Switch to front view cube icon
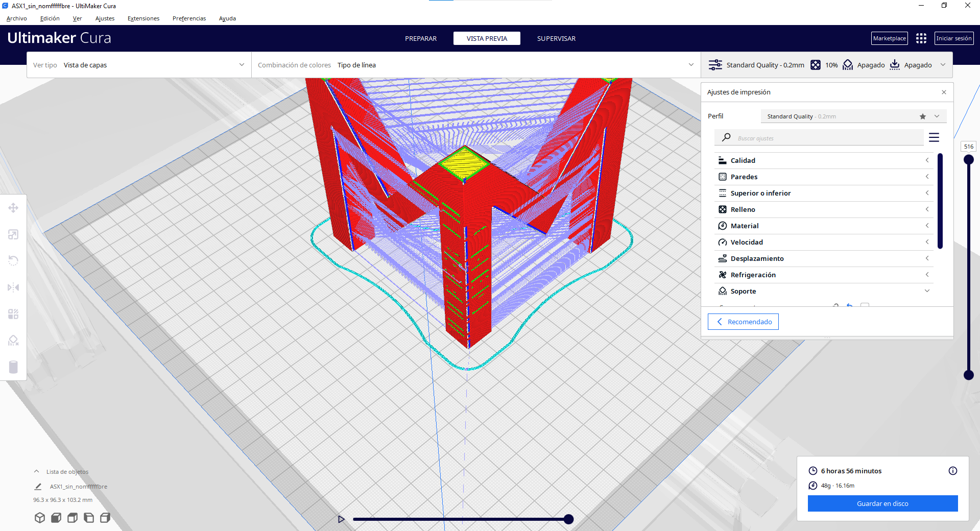980x531 pixels. [56, 518]
